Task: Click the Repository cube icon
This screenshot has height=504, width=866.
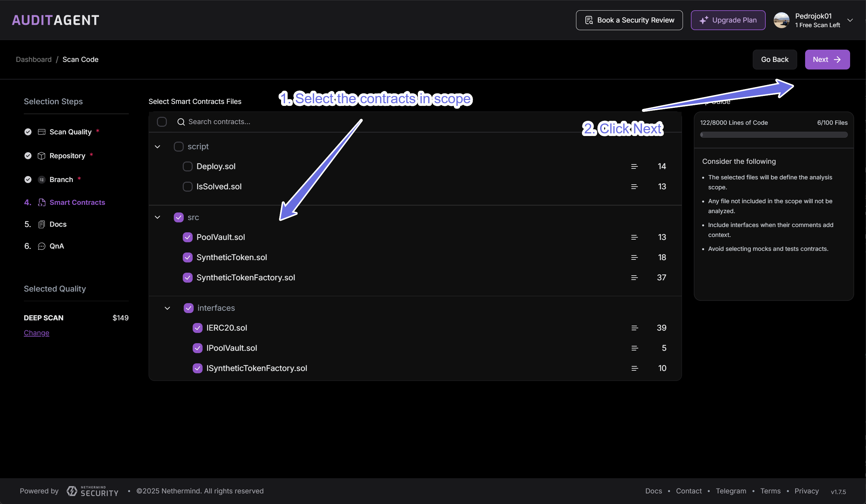Action: [x=42, y=156]
